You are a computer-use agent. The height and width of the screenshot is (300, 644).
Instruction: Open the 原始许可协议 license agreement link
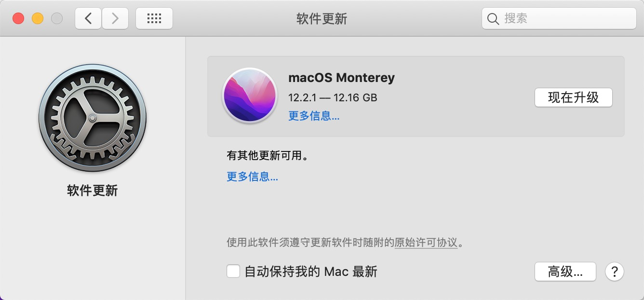coord(426,244)
